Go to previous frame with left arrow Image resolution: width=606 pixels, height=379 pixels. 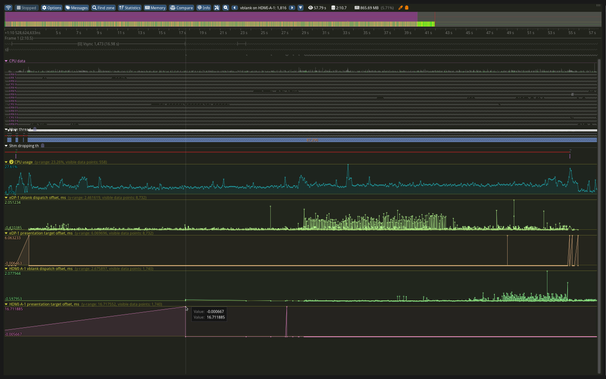pyautogui.click(x=235, y=8)
